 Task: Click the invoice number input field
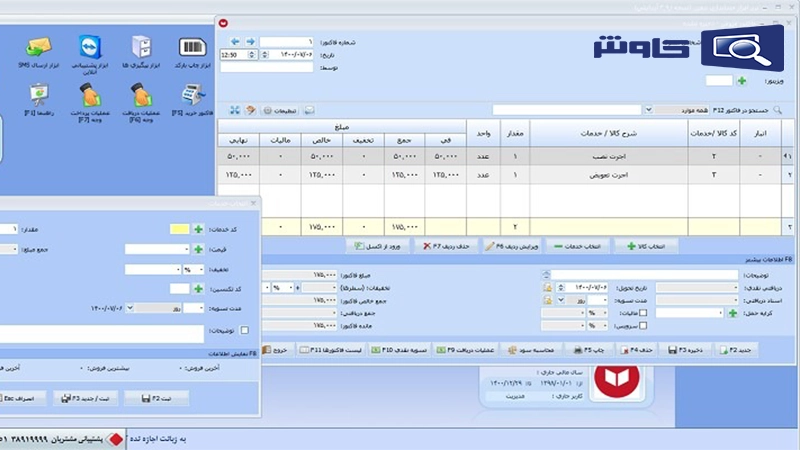[286, 42]
